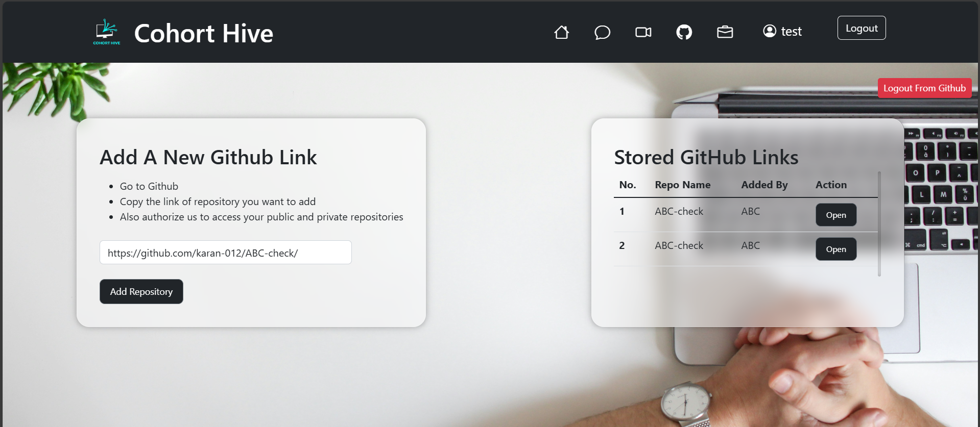
Task: Click the Repo Name column header
Action: coord(683,185)
